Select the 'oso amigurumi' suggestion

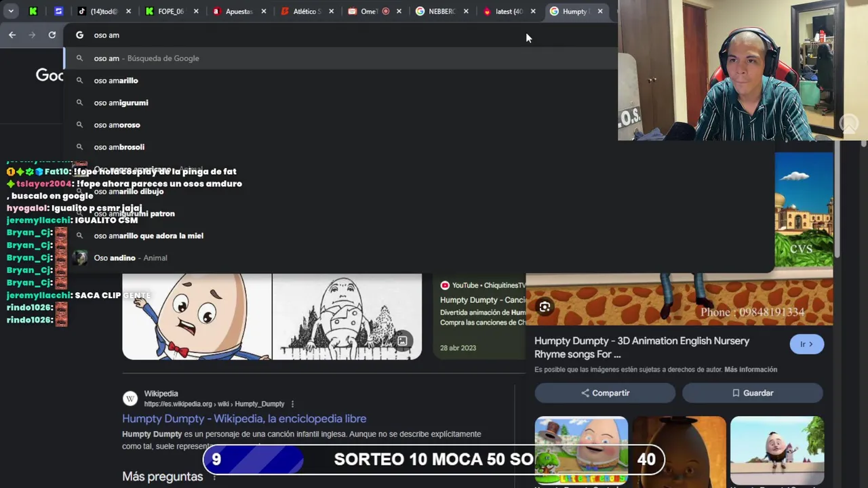point(340,103)
